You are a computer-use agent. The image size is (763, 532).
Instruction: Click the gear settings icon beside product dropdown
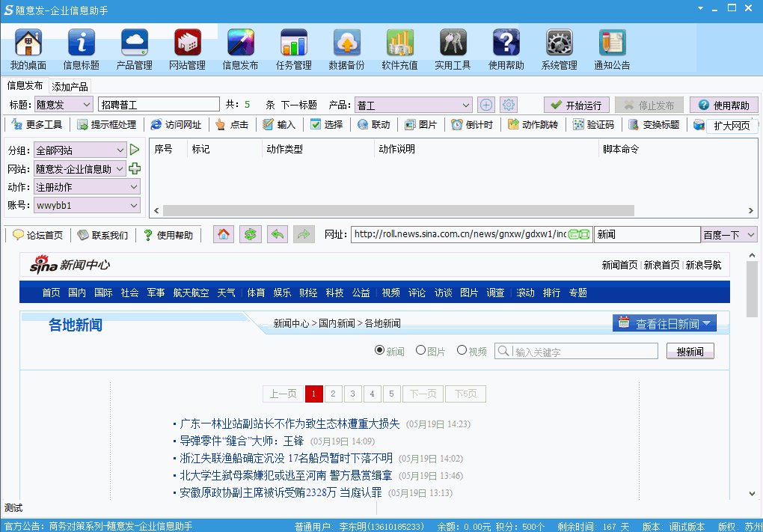(509, 105)
